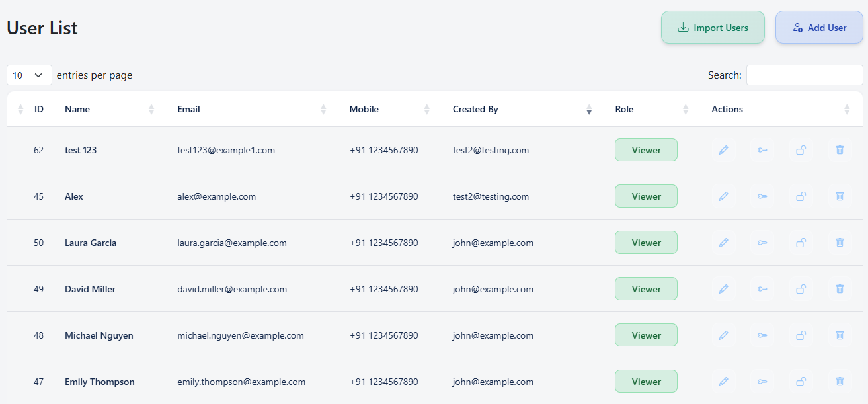Delete David Miller using the trash icon
The image size is (868, 404).
[x=840, y=289]
